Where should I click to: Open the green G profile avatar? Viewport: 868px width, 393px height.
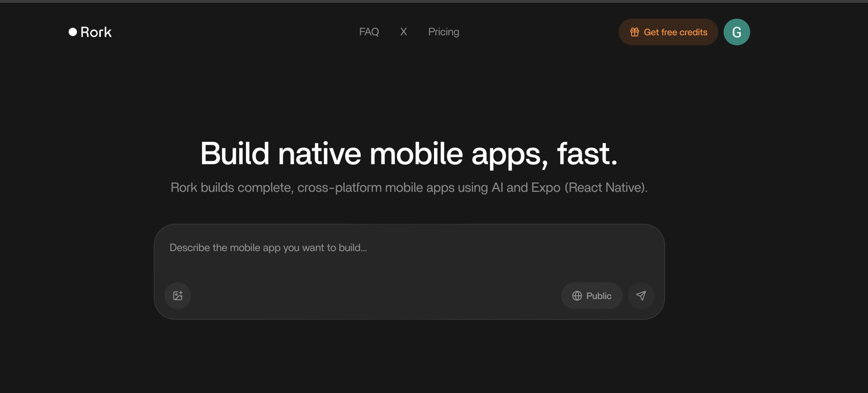[x=736, y=32]
